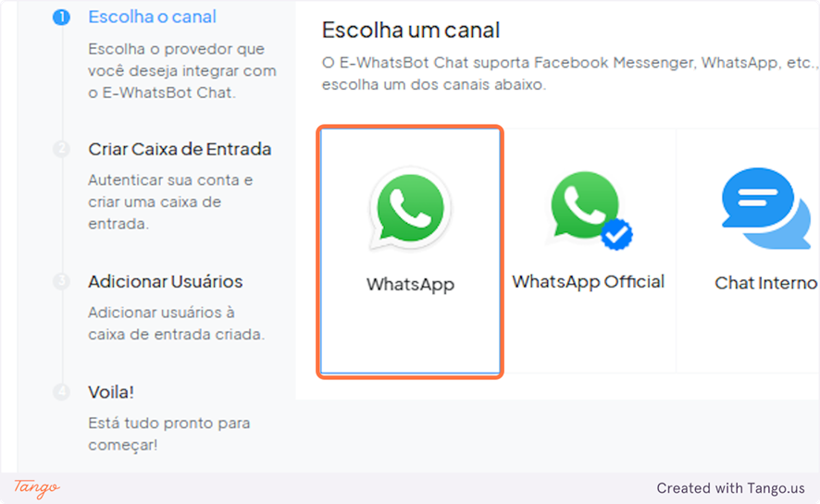
Task: Click the step 4 numbered circle
Action: [x=61, y=392]
